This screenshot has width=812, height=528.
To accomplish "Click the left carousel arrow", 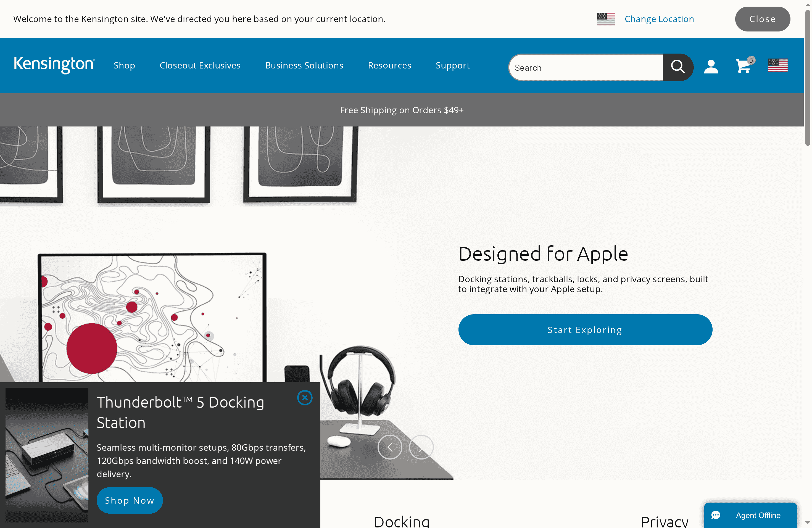I will click(x=390, y=447).
